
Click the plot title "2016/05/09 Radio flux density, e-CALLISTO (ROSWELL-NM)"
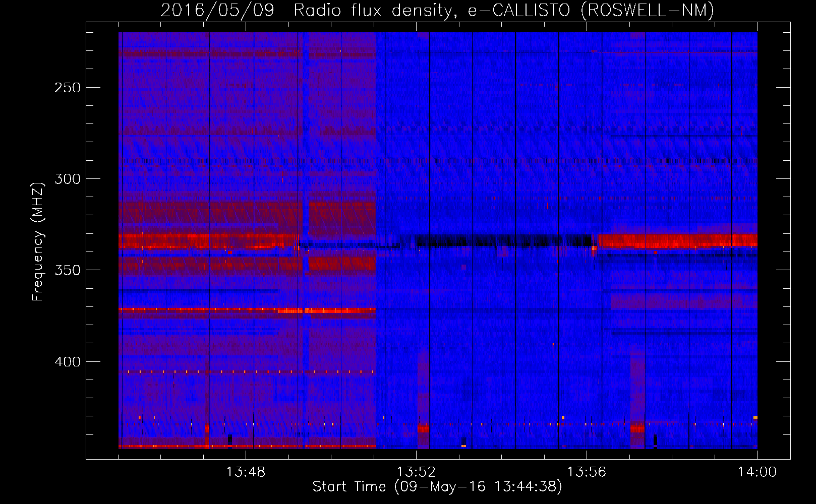[x=437, y=10]
